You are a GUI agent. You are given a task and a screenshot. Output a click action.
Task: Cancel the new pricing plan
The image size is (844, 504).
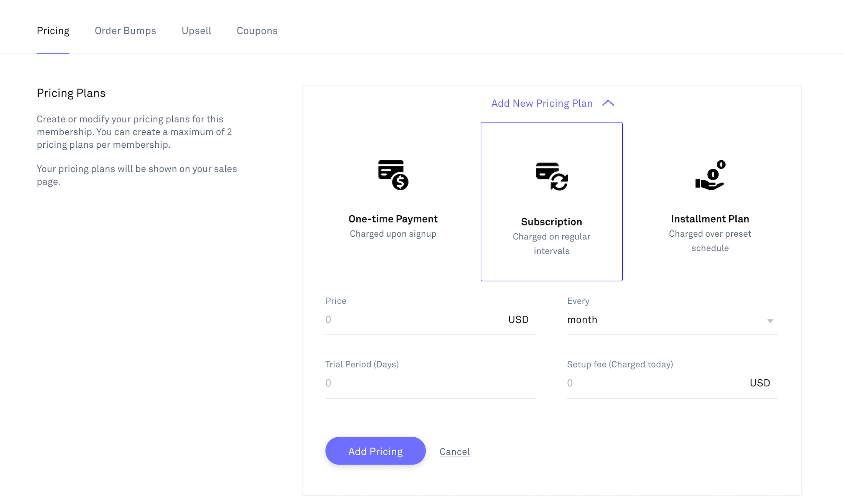point(454,451)
